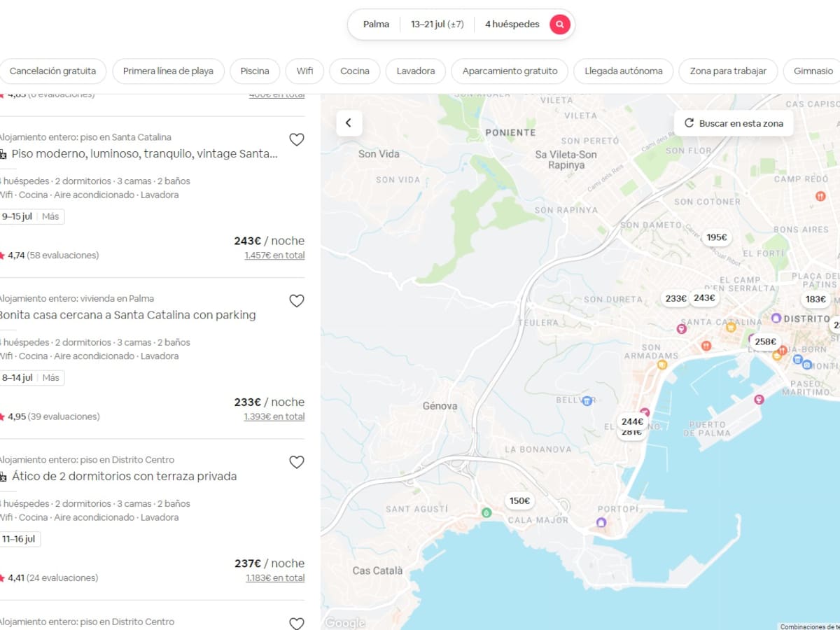Click the red search magnifier button

coord(559,24)
